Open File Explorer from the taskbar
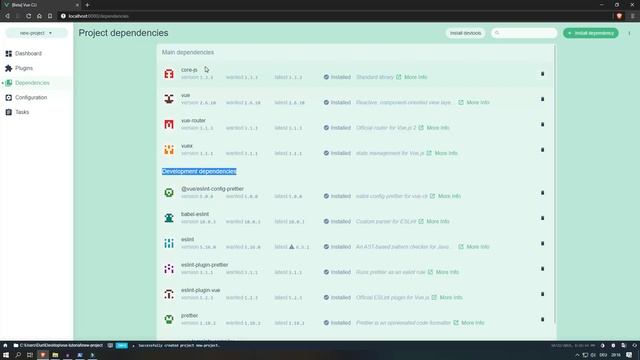 coord(55,355)
